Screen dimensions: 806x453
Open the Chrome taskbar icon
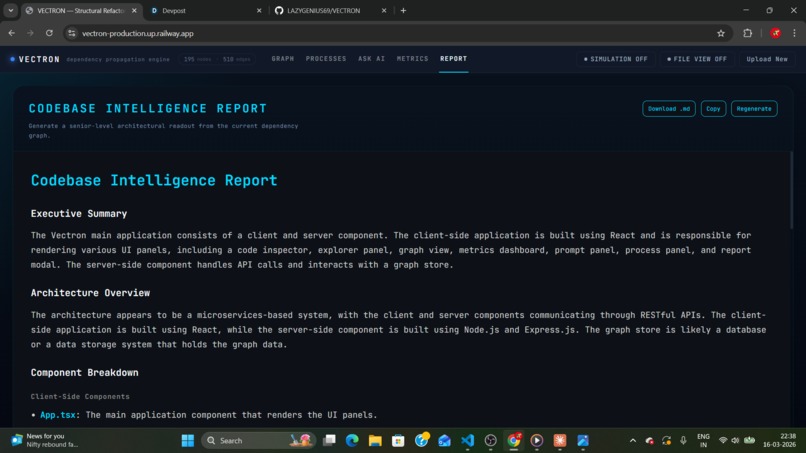click(x=514, y=441)
